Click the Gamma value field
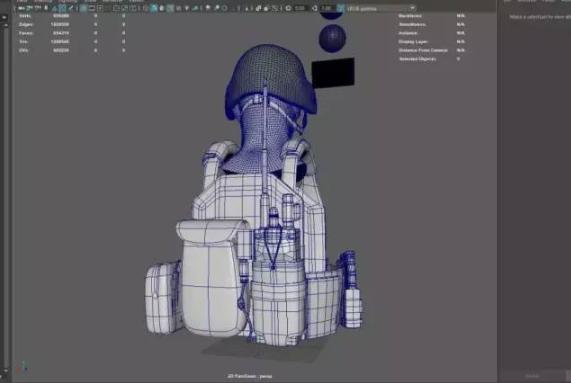Image resolution: width=571 pixels, height=383 pixels. click(327, 8)
